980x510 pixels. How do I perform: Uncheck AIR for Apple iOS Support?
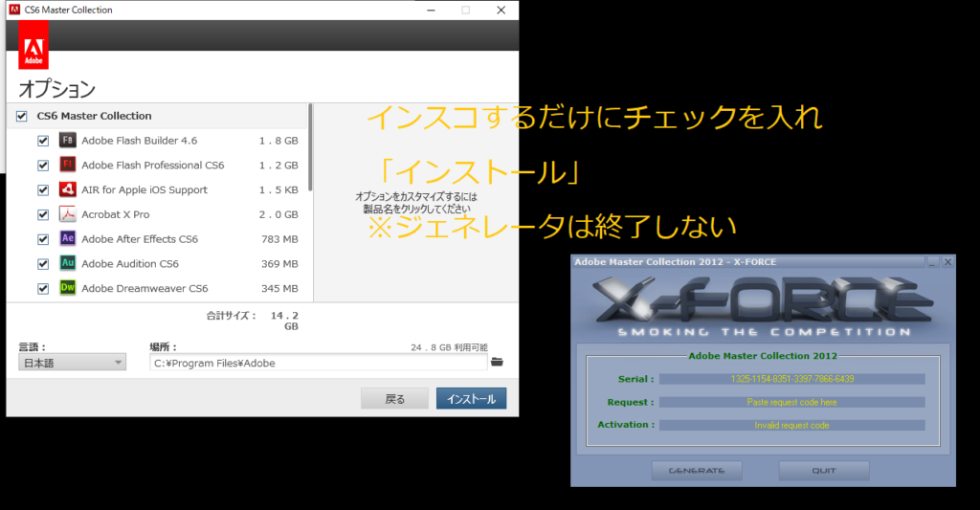click(x=43, y=190)
